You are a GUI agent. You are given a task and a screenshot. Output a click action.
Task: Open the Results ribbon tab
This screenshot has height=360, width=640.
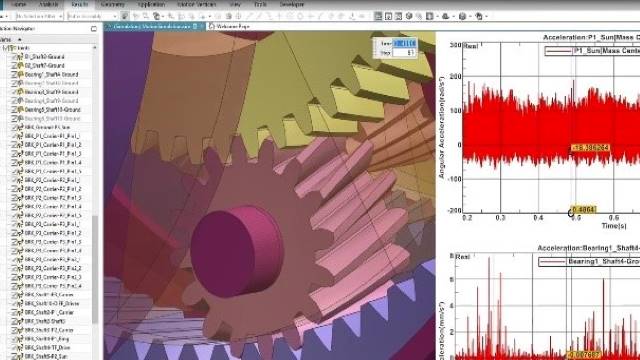click(x=80, y=4)
